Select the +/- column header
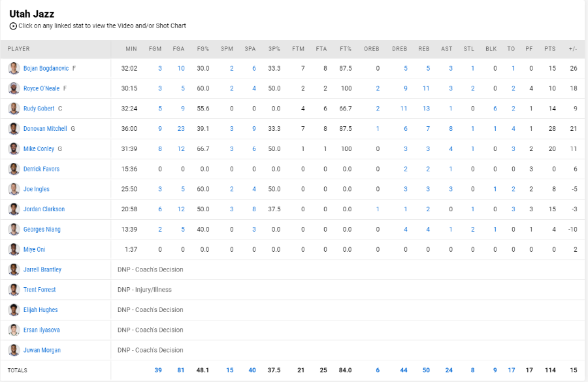Viewport: 588px width, 382px height. (x=572, y=49)
